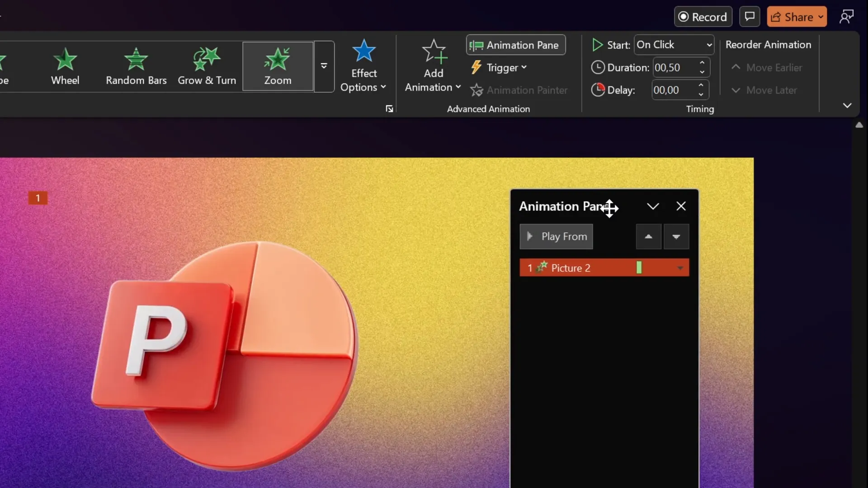868x488 pixels.
Task: Decrease the Duration with down arrow
Action: coord(702,72)
